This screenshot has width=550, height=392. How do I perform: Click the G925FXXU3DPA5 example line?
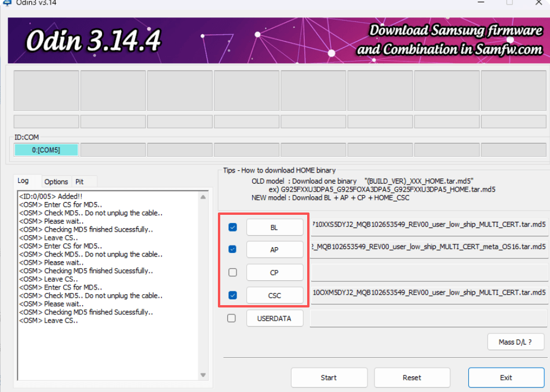point(383,189)
